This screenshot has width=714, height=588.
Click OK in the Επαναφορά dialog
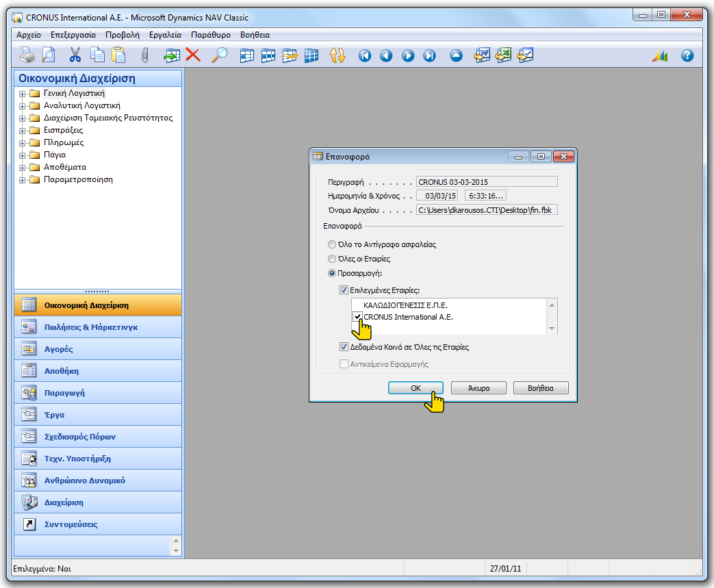click(x=416, y=388)
